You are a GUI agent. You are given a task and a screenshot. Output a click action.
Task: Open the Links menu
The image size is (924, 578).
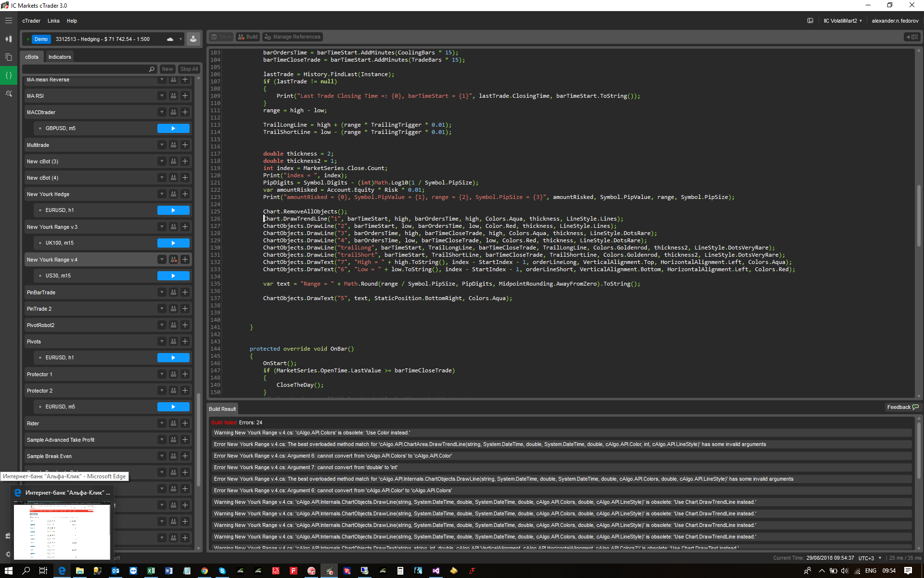coord(53,21)
